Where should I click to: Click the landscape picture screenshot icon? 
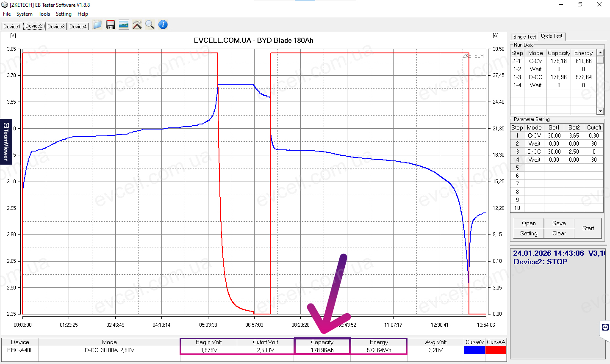124,25
